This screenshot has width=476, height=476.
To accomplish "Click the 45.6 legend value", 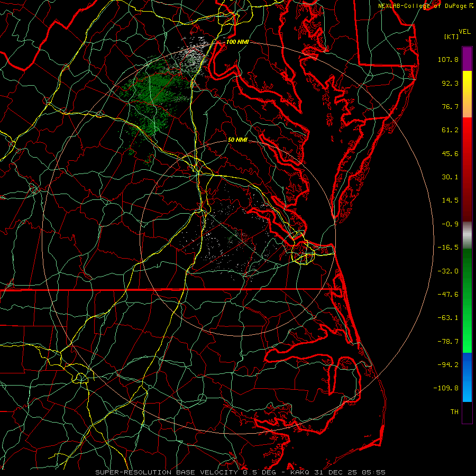I will (450, 153).
